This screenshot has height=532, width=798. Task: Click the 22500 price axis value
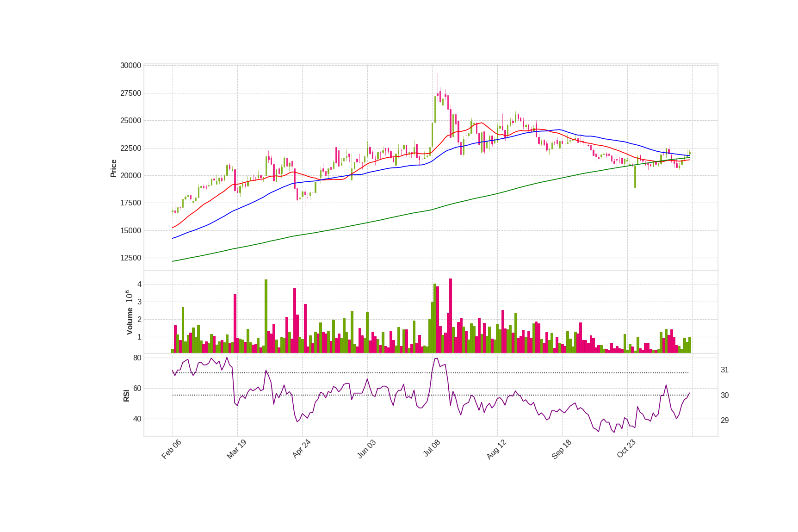[130, 148]
